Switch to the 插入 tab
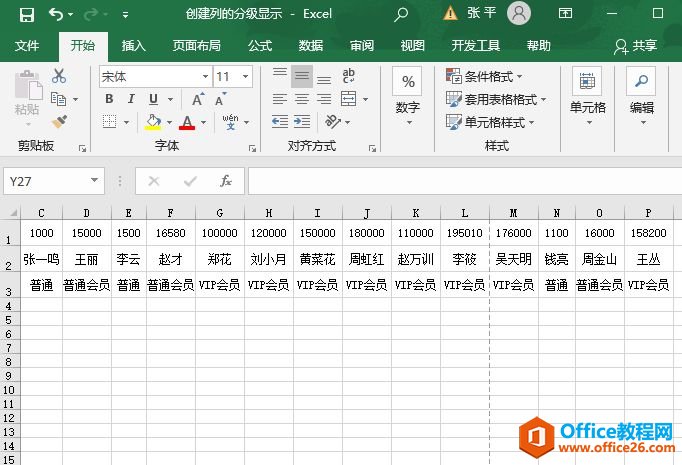 coord(133,46)
